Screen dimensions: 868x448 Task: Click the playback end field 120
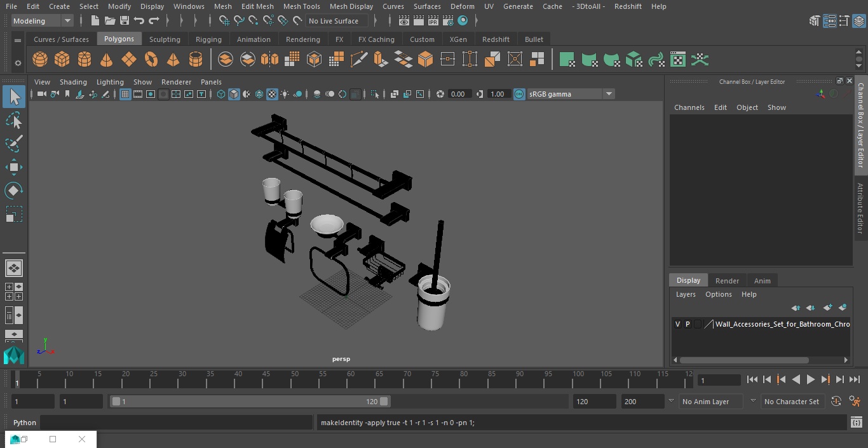tap(594, 402)
